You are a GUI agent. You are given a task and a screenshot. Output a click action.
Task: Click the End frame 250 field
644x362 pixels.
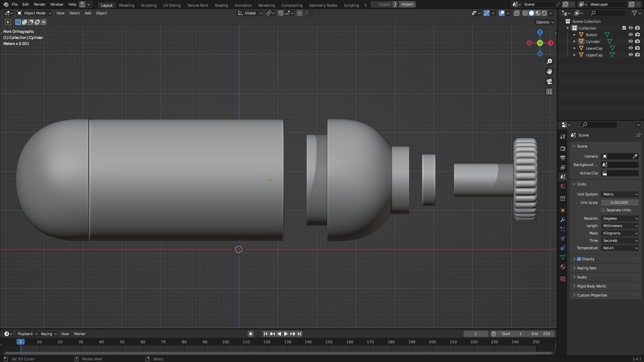pos(540,334)
